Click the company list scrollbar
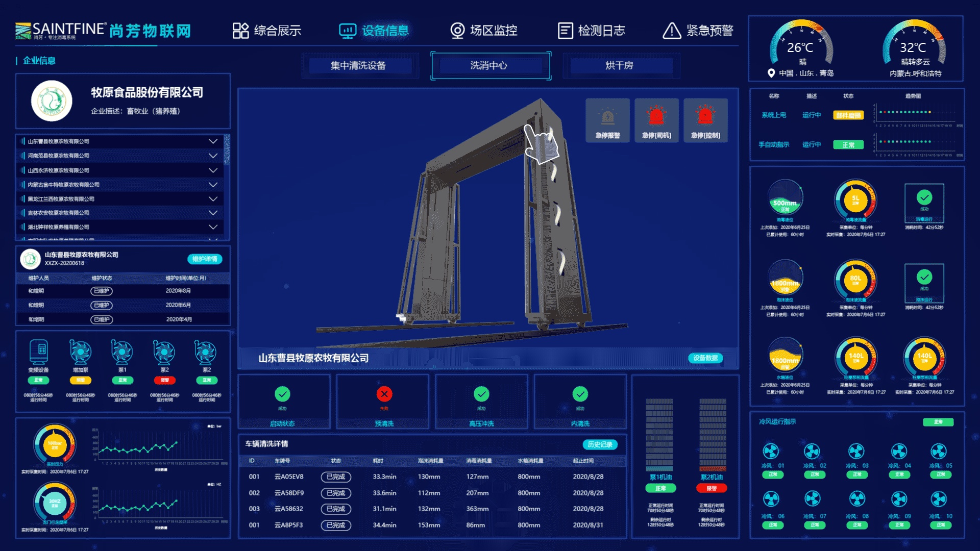Viewport: 980px width, 551px height. point(227,151)
